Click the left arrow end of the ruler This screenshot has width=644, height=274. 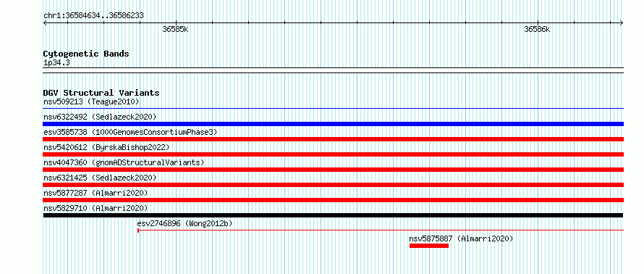coord(45,22)
